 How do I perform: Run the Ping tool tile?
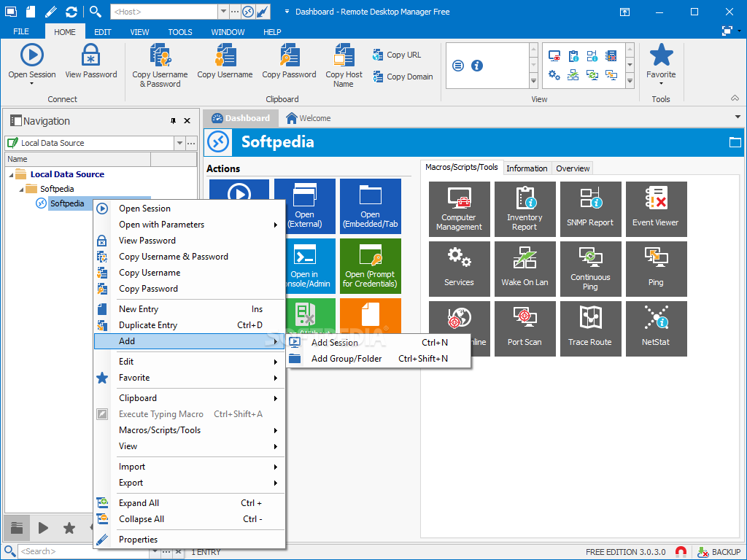point(656,269)
